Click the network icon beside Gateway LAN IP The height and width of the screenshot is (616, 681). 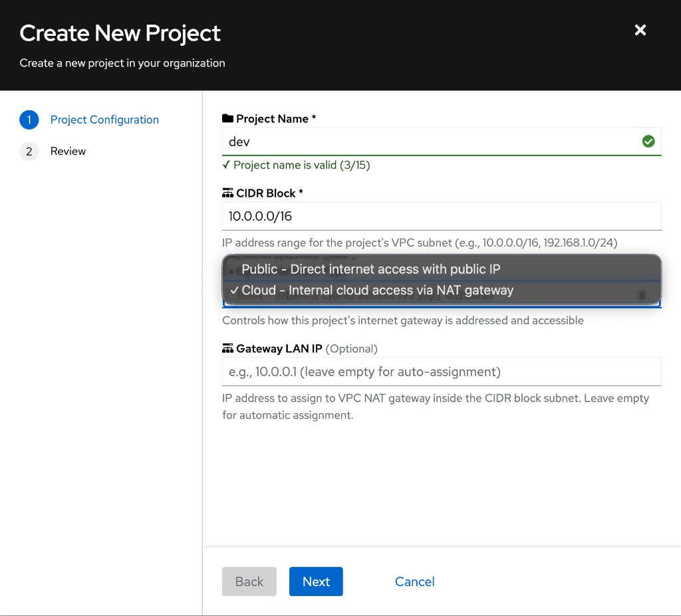coord(227,348)
